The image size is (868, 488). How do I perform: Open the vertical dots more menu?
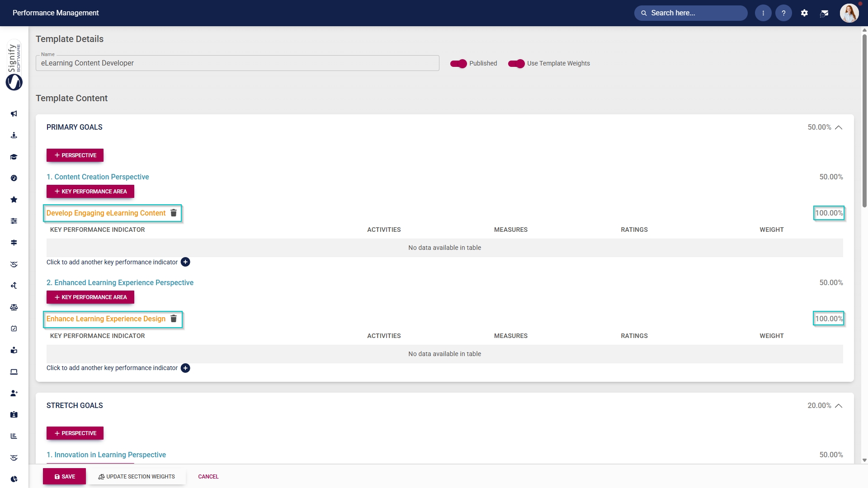(x=763, y=13)
